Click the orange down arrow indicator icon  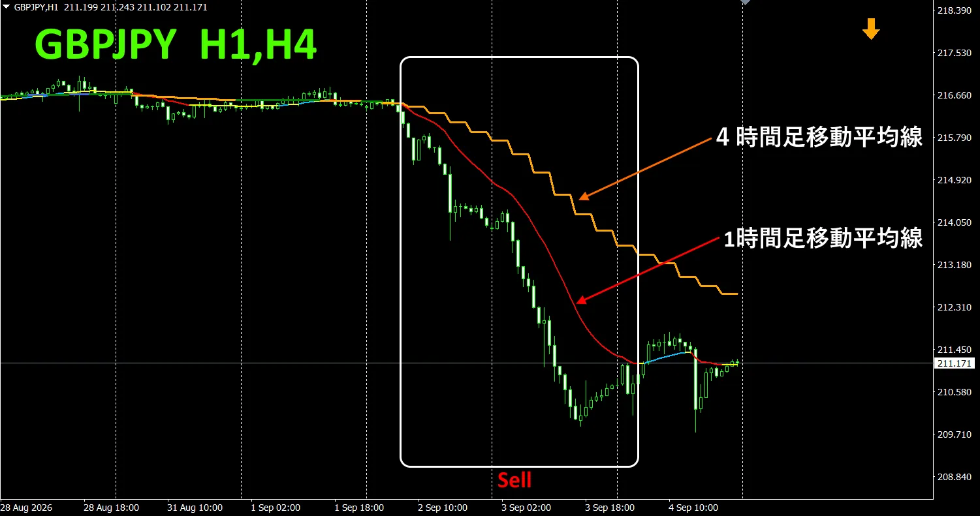871,29
